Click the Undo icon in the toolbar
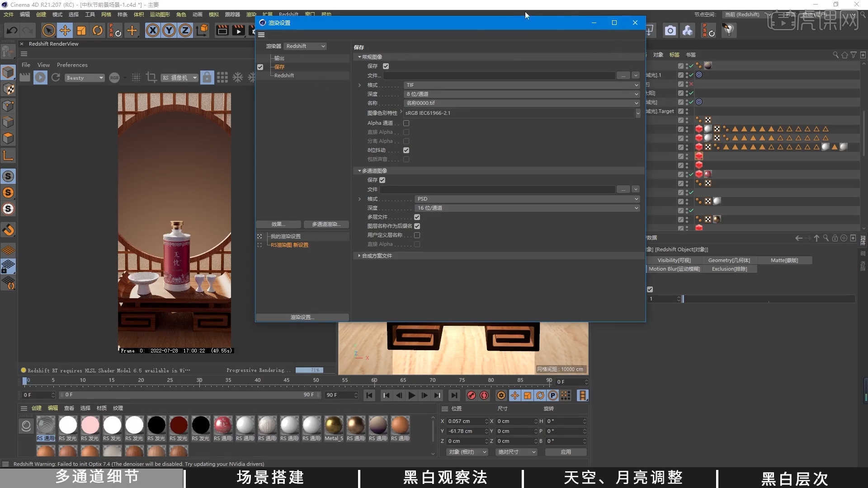This screenshot has width=868, height=488. [x=12, y=30]
